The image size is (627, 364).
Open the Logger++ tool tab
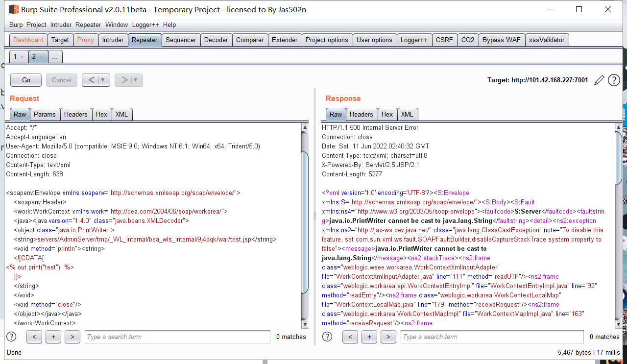414,40
